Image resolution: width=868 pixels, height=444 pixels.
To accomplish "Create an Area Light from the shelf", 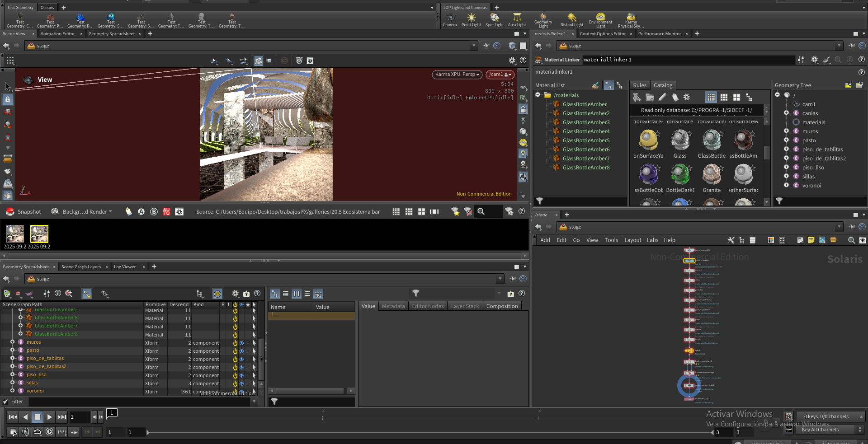I will [x=517, y=20].
